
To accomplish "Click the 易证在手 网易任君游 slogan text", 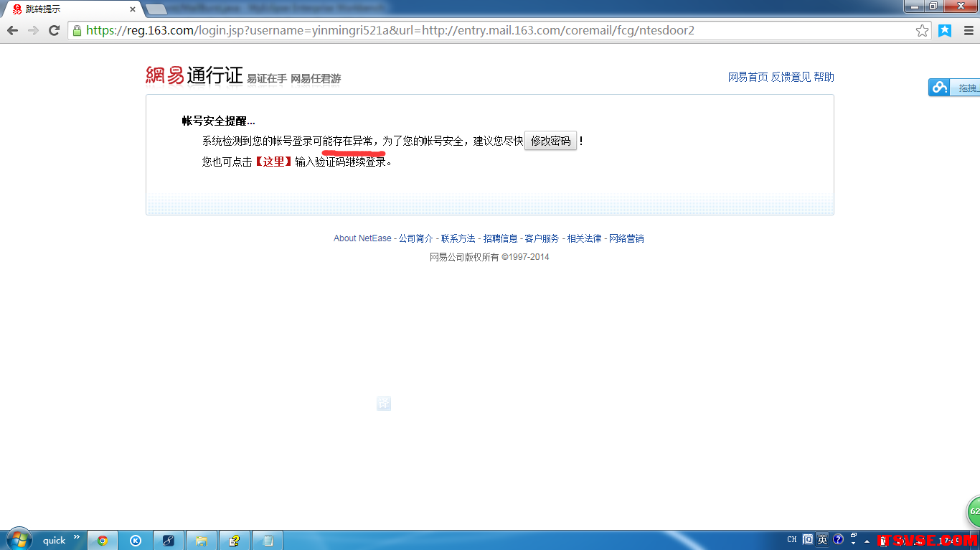I will pyautogui.click(x=294, y=79).
